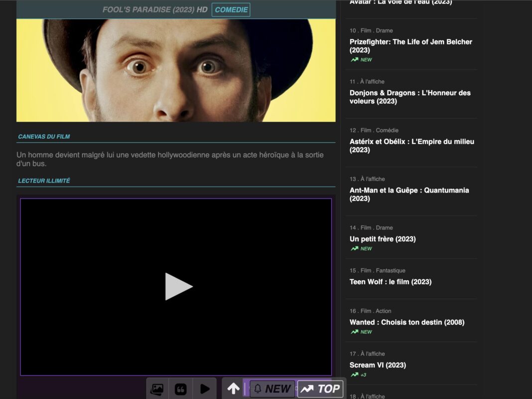Click the '17 . À l'affiche' label
The height and width of the screenshot is (399, 532).
(x=367, y=354)
